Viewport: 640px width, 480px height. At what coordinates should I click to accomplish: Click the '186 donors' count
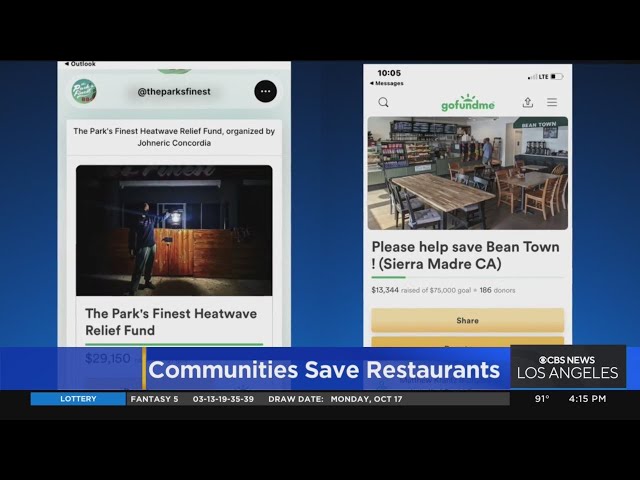coord(497,290)
